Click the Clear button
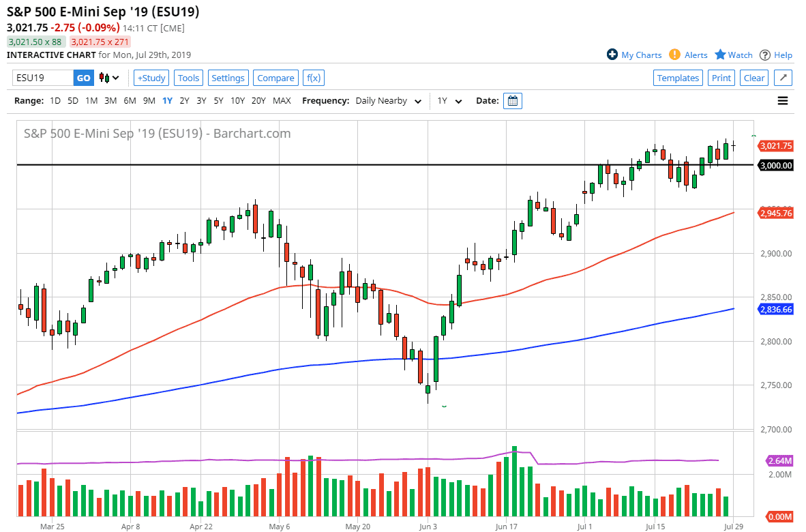This screenshot has width=806, height=532. coord(753,78)
